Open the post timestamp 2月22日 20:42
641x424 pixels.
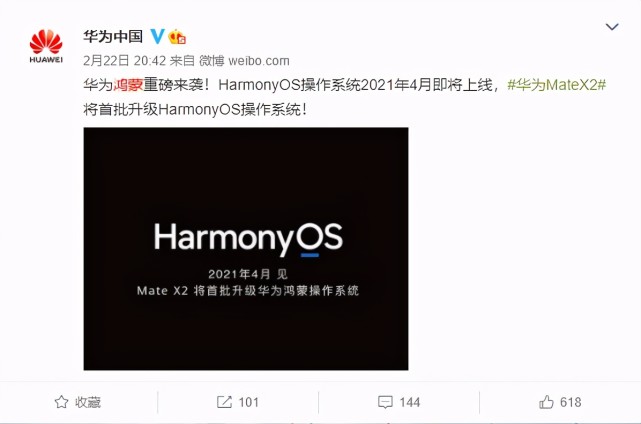[x=124, y=61]
